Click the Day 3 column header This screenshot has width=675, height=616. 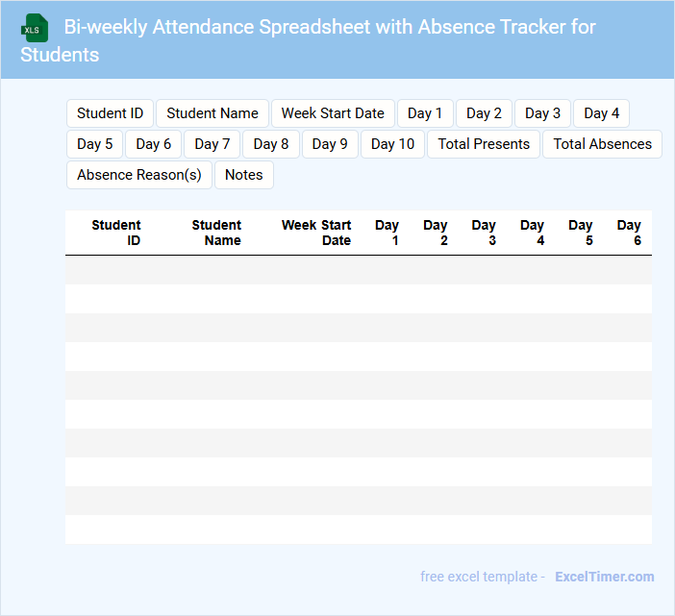tap(484, 233)
